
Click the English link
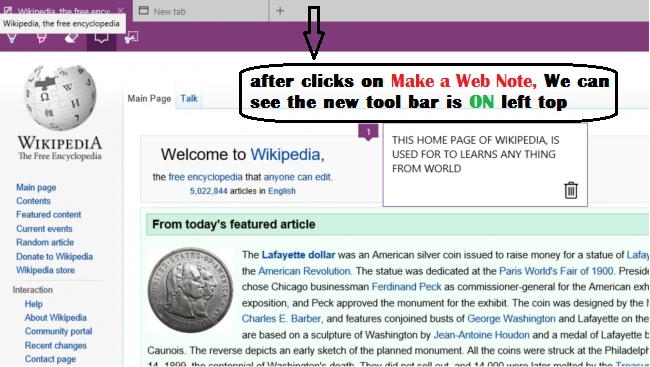click(x=282, y=191)
